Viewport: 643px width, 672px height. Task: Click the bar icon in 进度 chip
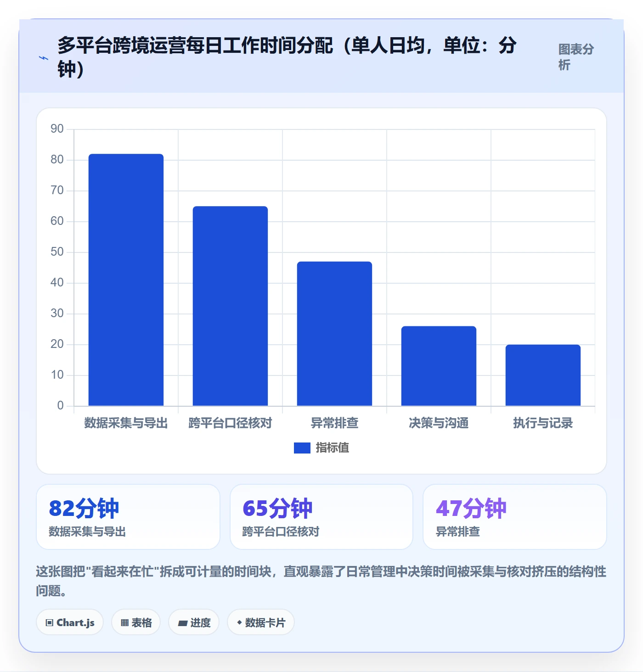pyautogui.click(x=183, y=623)
